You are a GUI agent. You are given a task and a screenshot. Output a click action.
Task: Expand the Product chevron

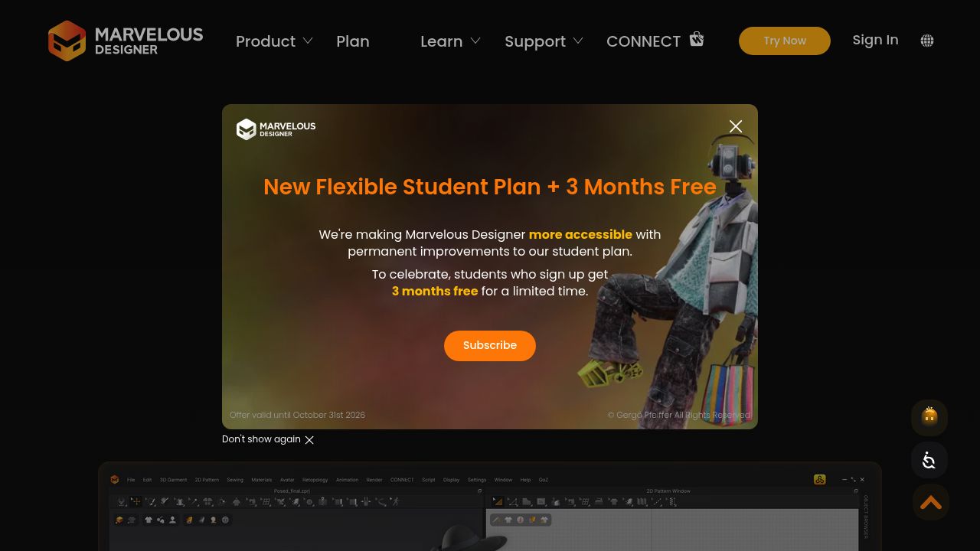pyautogui.click(x=308, y=41)
